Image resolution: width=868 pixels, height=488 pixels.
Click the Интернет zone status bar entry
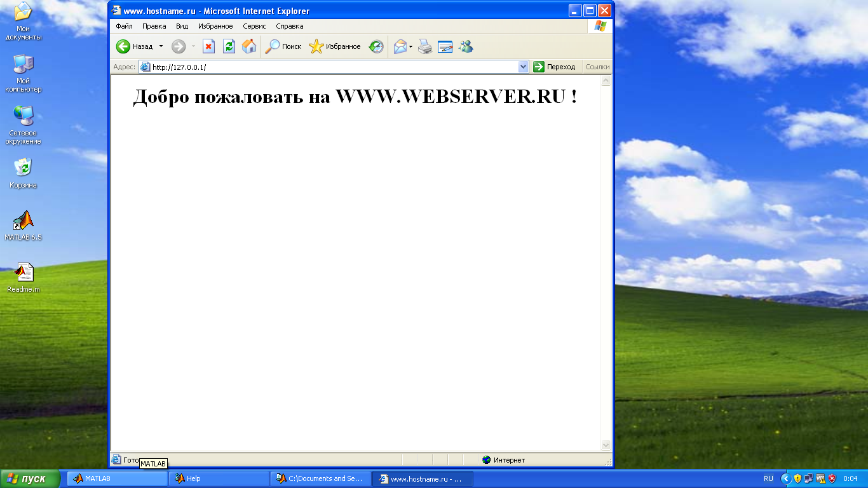(x=504, y=459)
